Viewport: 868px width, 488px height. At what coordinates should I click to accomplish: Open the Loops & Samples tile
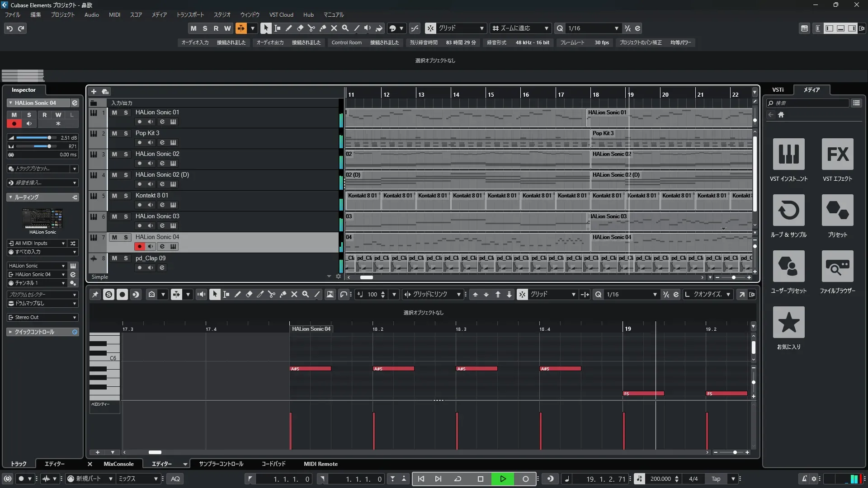tap(788, 211)
